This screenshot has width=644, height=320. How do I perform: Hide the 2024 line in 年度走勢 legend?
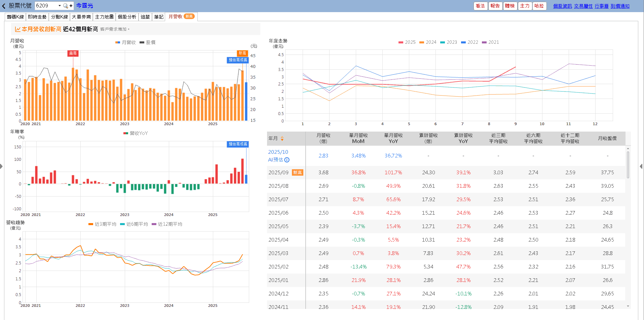(428, 42)
